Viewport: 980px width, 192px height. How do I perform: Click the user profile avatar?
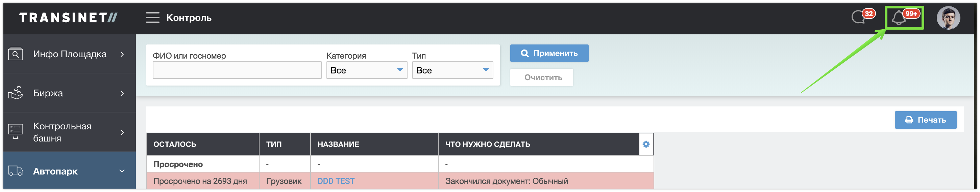coord(948,18)
